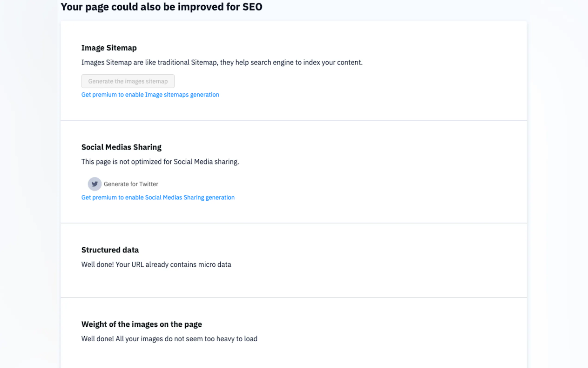
Task: Click the Image Sitemap heading
Action: tap(109, 48)
